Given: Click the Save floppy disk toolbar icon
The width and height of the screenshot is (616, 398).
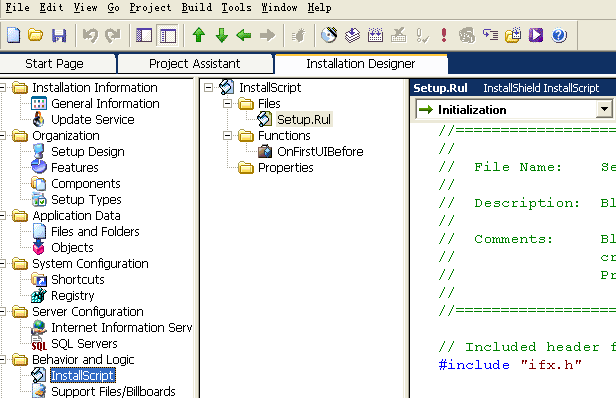Looking at the screenshot, I should pyautogui.click(x=59, y=35).
